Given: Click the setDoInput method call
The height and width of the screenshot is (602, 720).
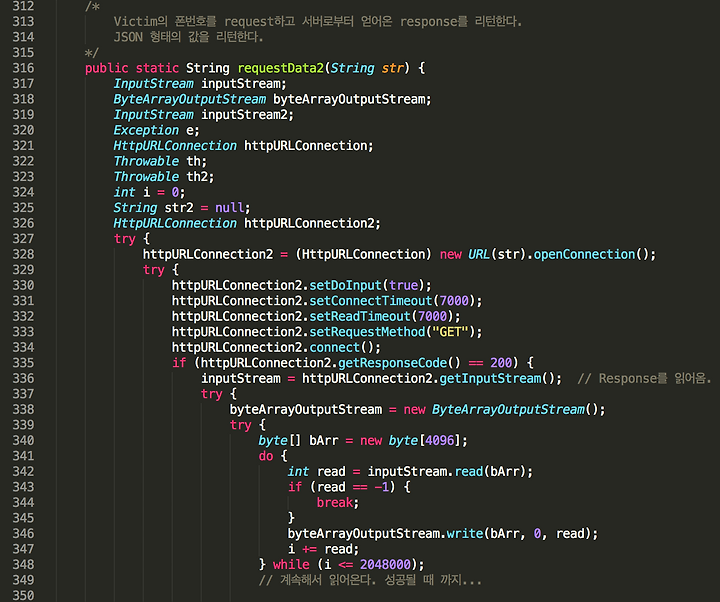Looking at the screenshot, I should pyautogui.click(x=345, y=286).
